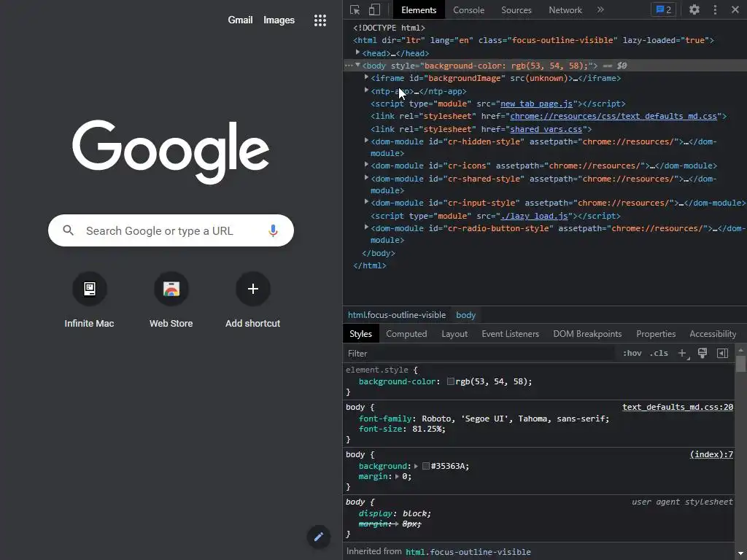Switch to the Console tab
Image resolution: width=747 pixels, height=560 pixels.
(x=469, y=10)
